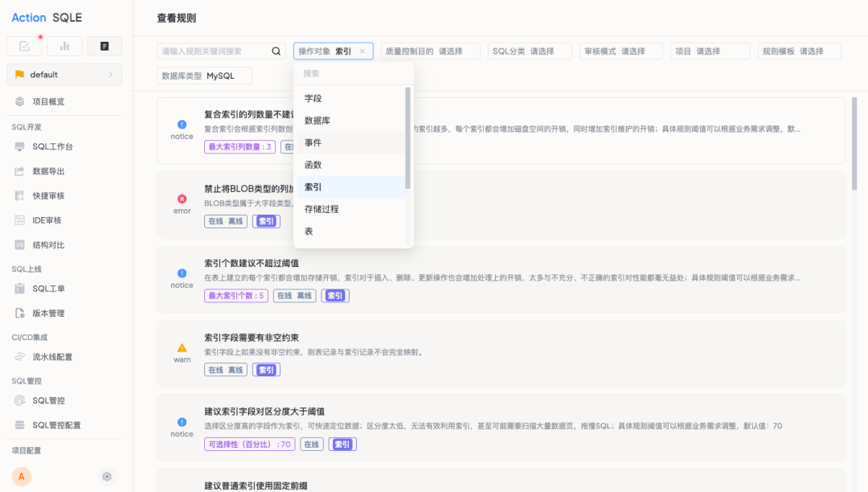Click the yellow warn triangle icon
Image resolution: width=868 pixels, height=492 pixels.
182,347
